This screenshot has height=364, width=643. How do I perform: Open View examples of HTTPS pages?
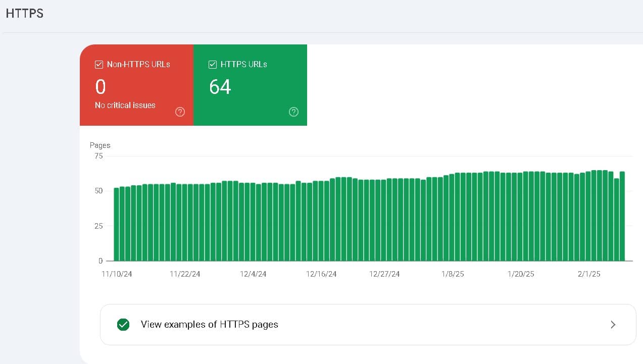pos(209,325)
